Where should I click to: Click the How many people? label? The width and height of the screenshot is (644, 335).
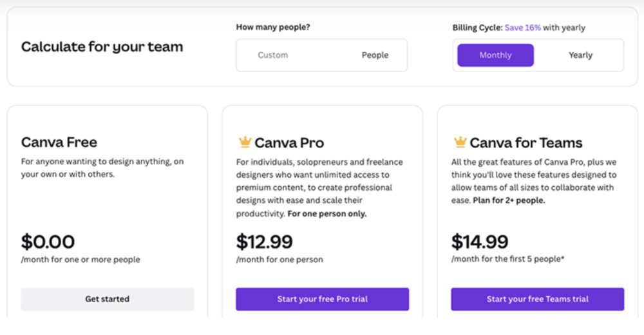pyautogui.click(x=273, y=27)
